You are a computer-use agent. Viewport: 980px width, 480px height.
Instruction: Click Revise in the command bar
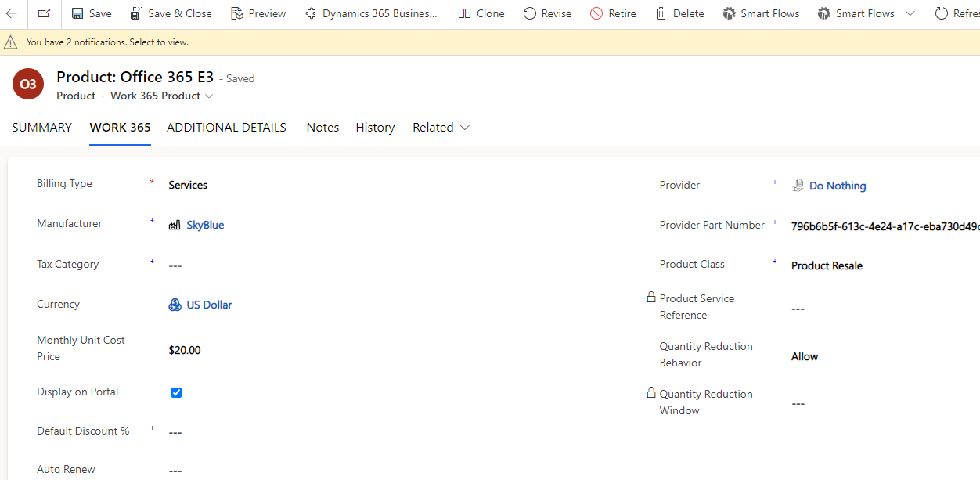547,13
